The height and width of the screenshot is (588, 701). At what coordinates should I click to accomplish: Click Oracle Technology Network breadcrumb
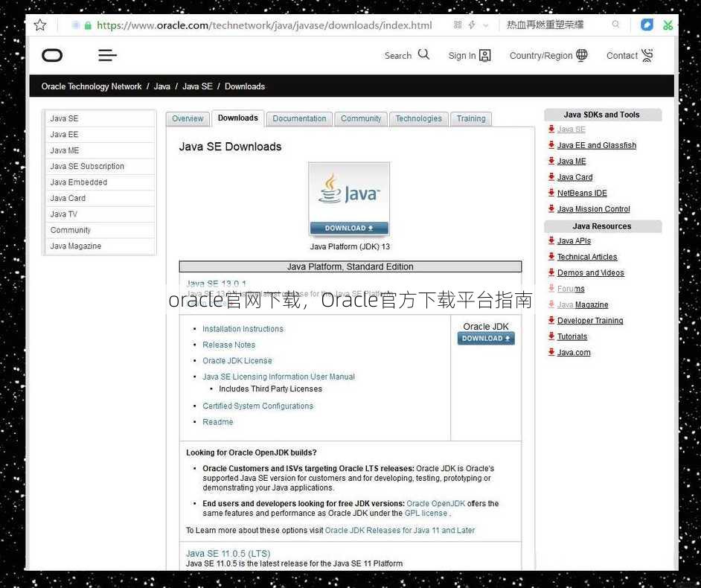pyautogui.click(x=92, y=86)
